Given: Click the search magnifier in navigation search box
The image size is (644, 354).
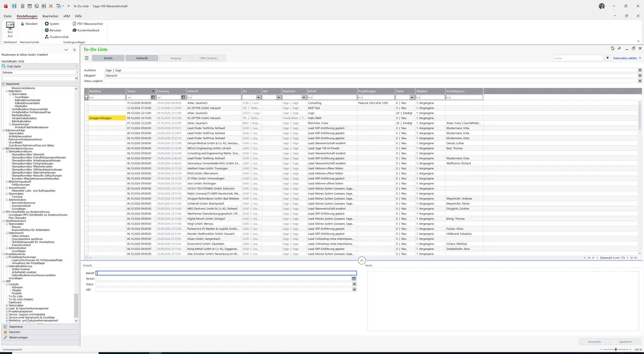Looking at the screenshot, I should pyautogui.click(x=77, y=78).
